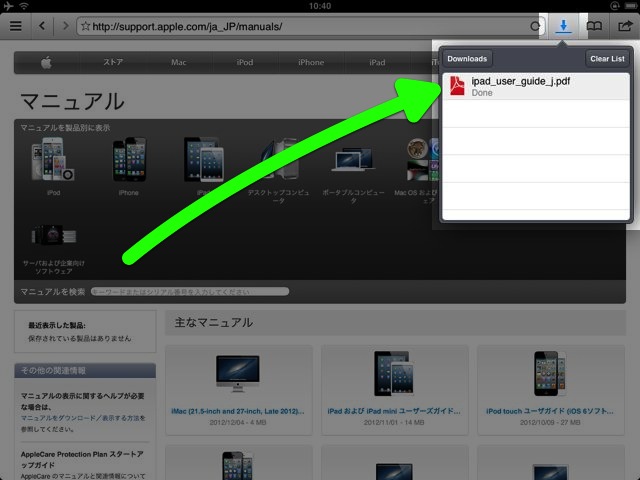Viewport: 640px width, 480px height.
Task: Open the iPad navigation tab
Action: pyautogui.click(x=377, y=62)
